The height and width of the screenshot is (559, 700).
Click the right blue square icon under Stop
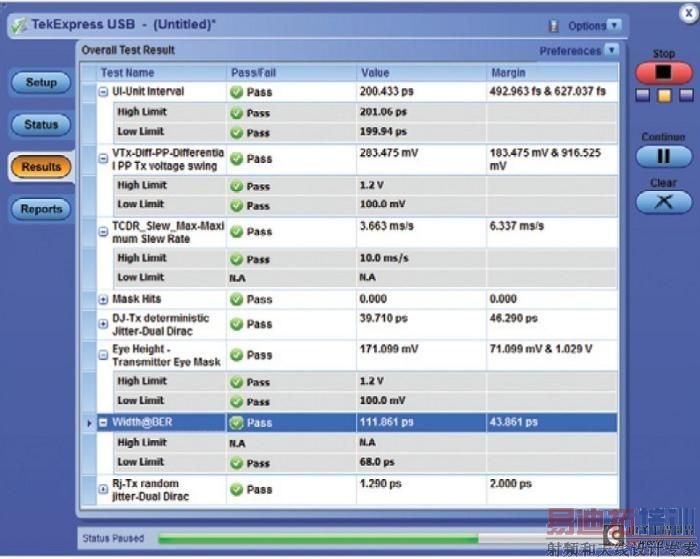[686, 95]
